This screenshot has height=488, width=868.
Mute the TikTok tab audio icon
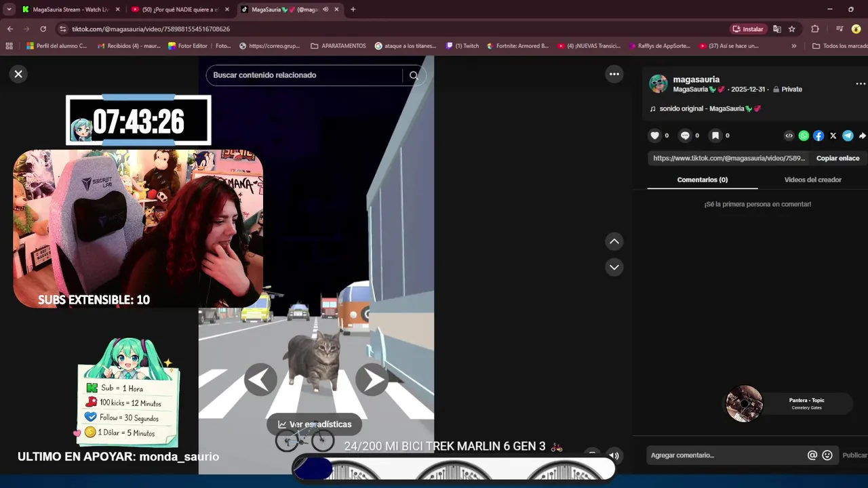pyautogui.click(x=325, y=9)
